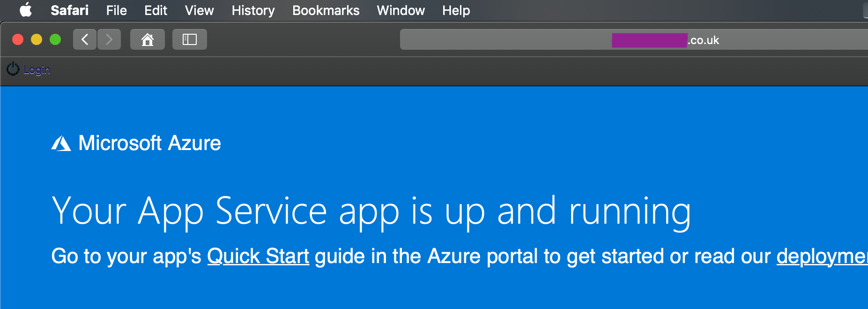868x309 pixels.
Task: Open the History menu
Action: (x=253, y=10)
